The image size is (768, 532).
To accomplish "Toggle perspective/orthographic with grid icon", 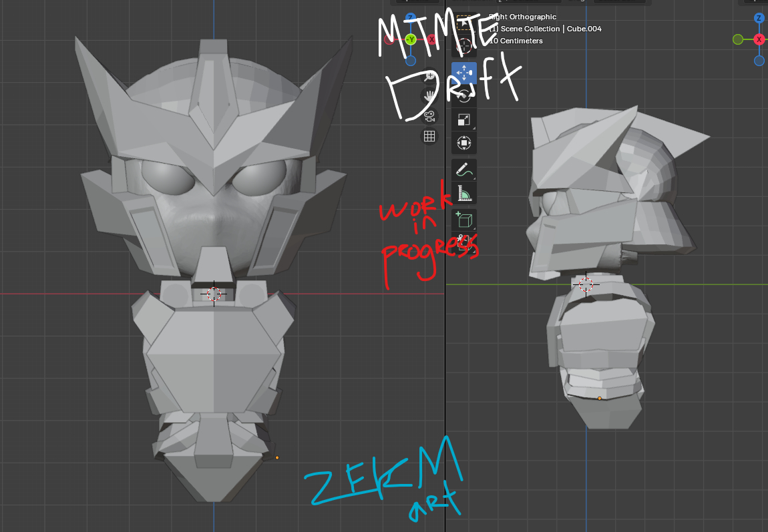I will [x=429, y=136].
